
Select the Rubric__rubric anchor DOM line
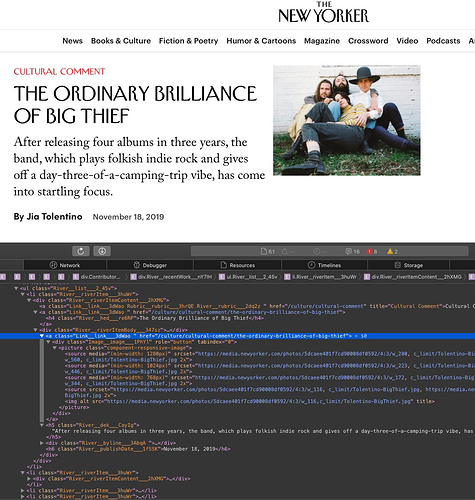pyautogui.click(x=257, y=306)
